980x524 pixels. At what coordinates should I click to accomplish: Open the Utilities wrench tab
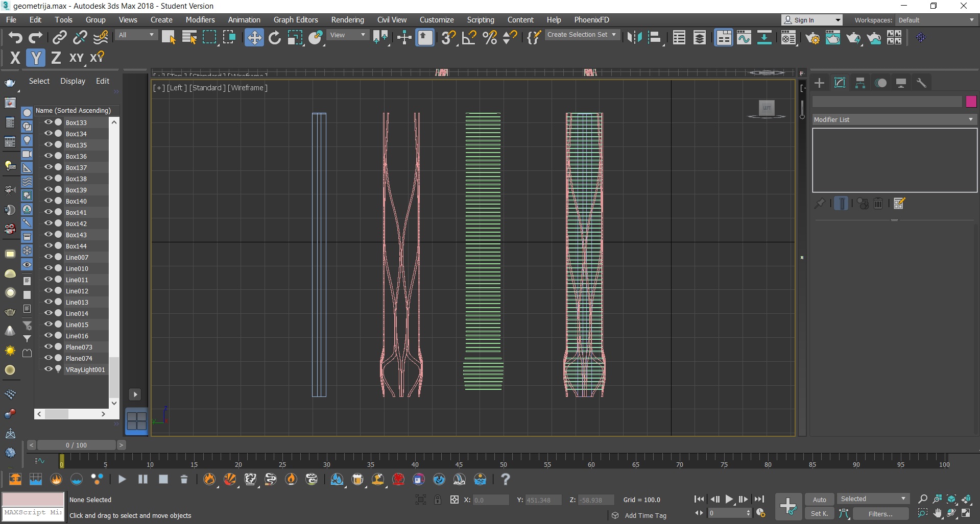tap(922, 83)
